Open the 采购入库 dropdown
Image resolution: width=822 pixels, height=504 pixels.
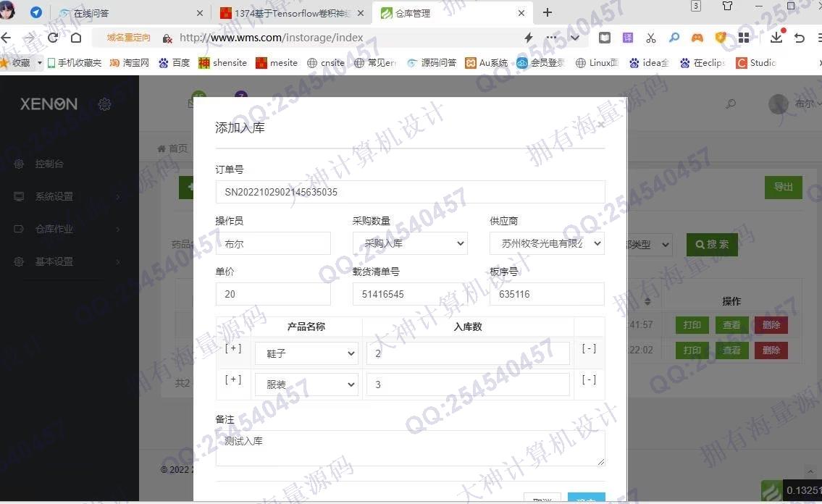coord(410,243)
